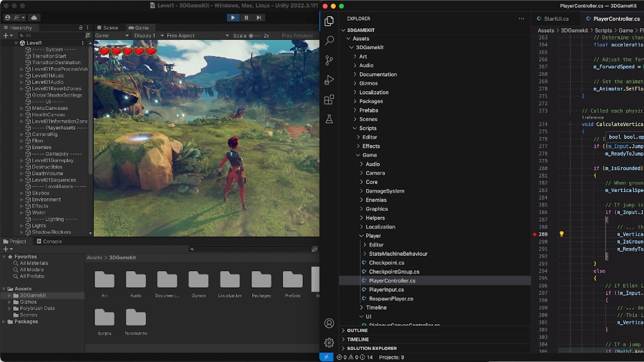Screen dimensions: 644x362
Task: Open the Extensions view
Action: pyautogui.click(x=329, y=100)
